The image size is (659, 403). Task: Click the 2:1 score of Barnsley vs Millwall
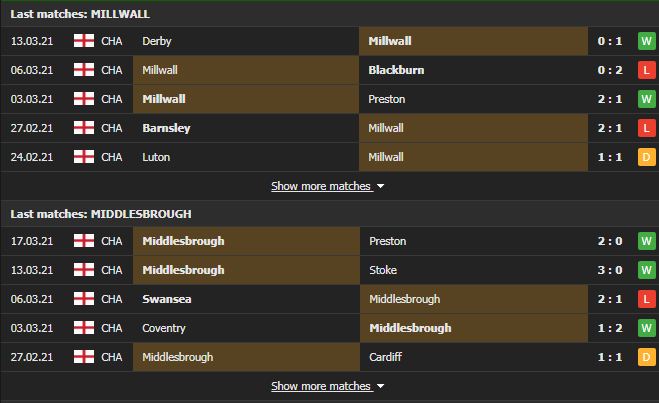610,128
